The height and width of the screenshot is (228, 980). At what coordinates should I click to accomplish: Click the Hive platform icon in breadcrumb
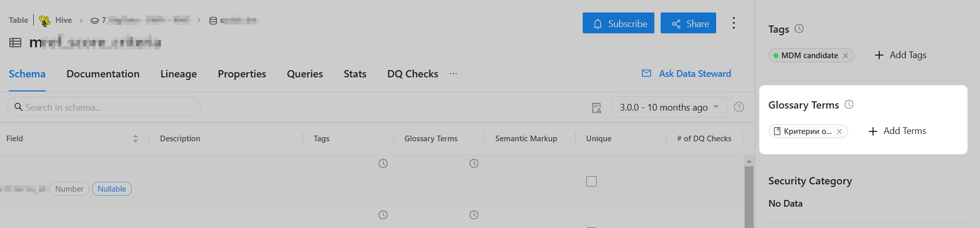(x=45, y=20)
